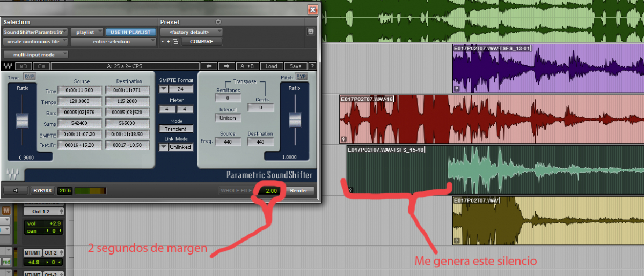Click the undo arrow in the Waves toolbar
This screenshot has height=276, width=644.
coord(23,66)
